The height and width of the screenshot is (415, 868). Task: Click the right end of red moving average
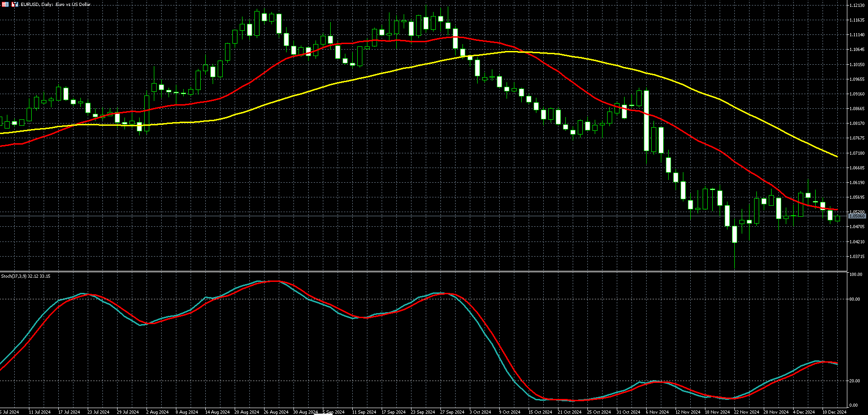[x=837, y=210]
